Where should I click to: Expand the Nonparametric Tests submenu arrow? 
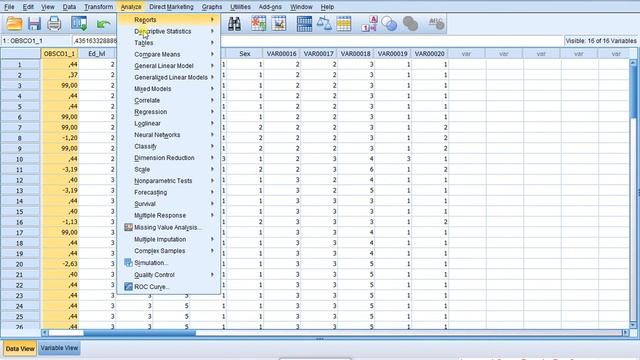pos(212,180)
